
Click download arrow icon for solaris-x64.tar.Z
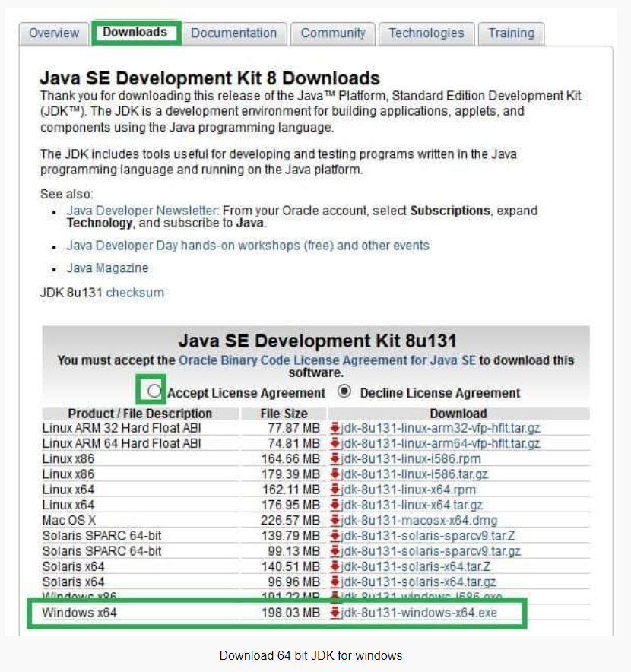(335, 567)
